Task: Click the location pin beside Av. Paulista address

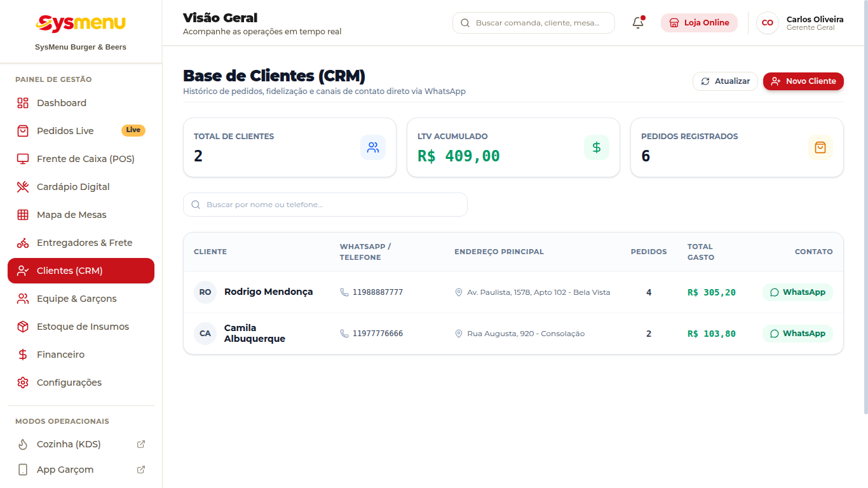Action: 459,292
